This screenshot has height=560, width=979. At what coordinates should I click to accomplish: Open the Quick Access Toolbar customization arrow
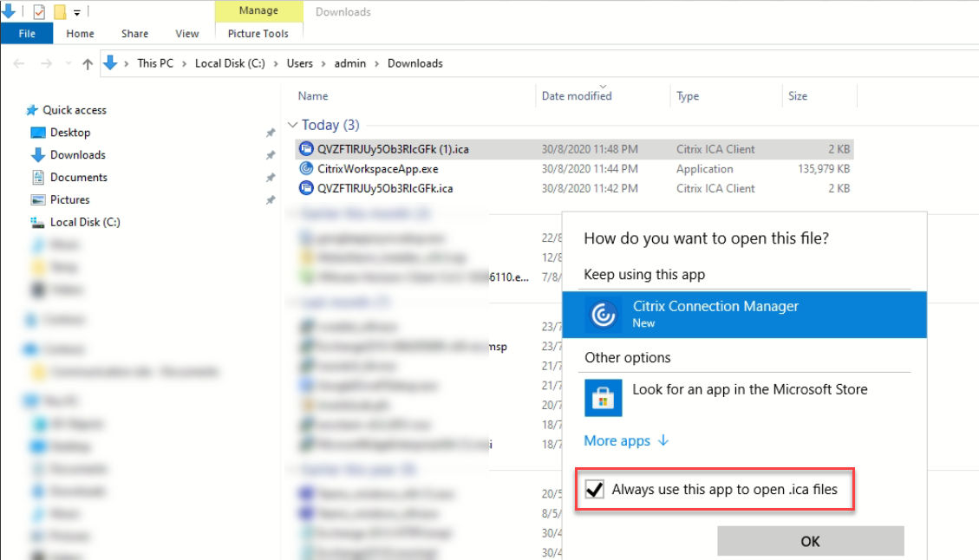tap(78, 11)
